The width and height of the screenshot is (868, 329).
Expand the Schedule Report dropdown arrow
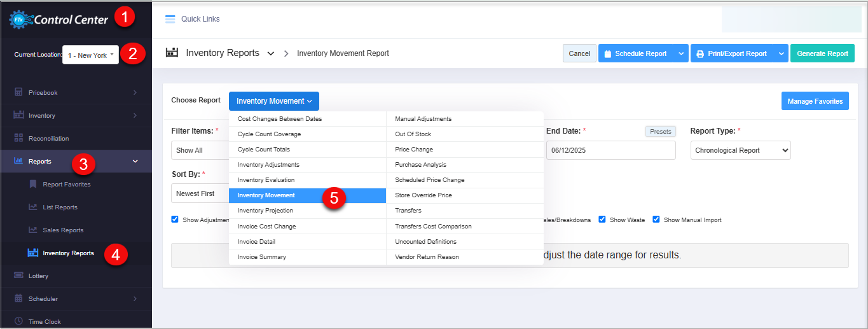681,53
